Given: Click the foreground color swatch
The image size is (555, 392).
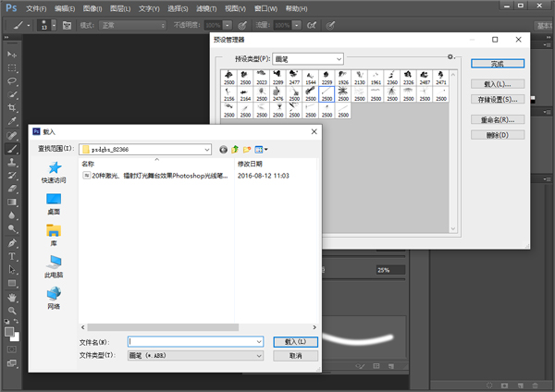Looking at the screenshot, I should 9,331.
